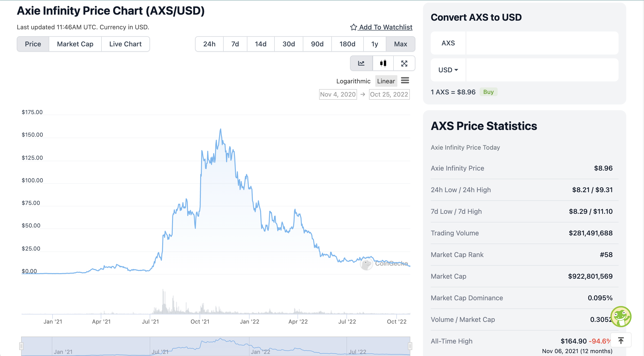This screenshot has width=644, height=356.
Task: Click the left range navigator handle
Action: [22, 346]
